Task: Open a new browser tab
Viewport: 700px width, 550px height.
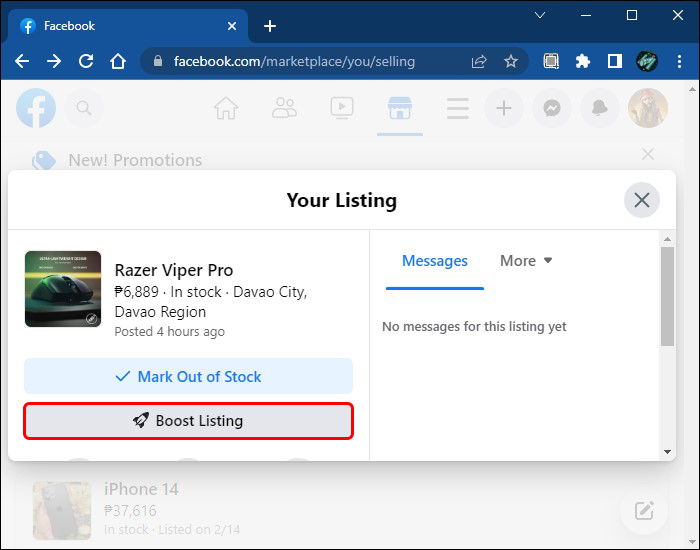Action: pyautogui.click(x=270, y=26)
